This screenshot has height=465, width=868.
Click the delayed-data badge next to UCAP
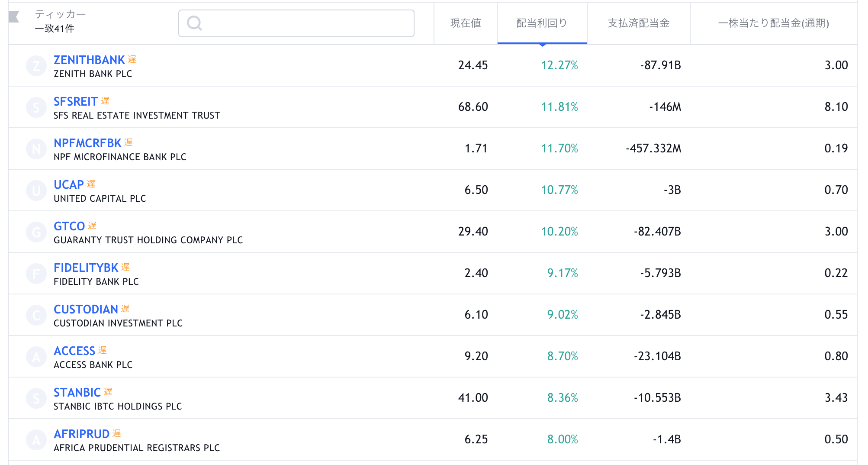click(91, 184)
